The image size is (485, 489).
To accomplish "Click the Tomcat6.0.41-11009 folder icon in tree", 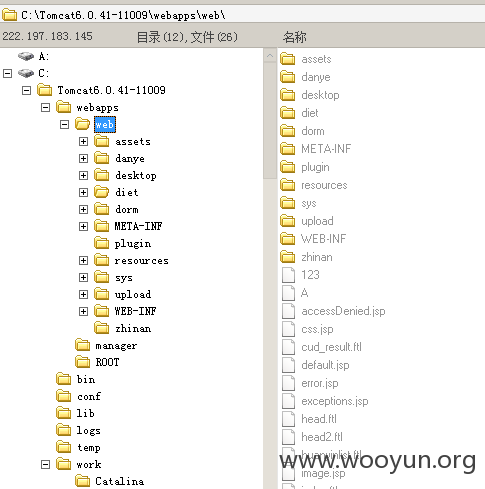I will [45, 90].
